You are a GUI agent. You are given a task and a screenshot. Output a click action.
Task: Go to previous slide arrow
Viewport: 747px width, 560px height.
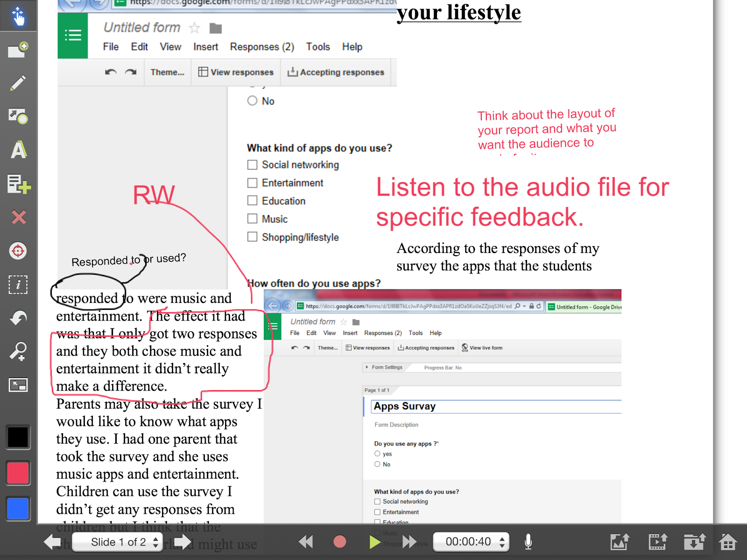(x=52, y=542)
